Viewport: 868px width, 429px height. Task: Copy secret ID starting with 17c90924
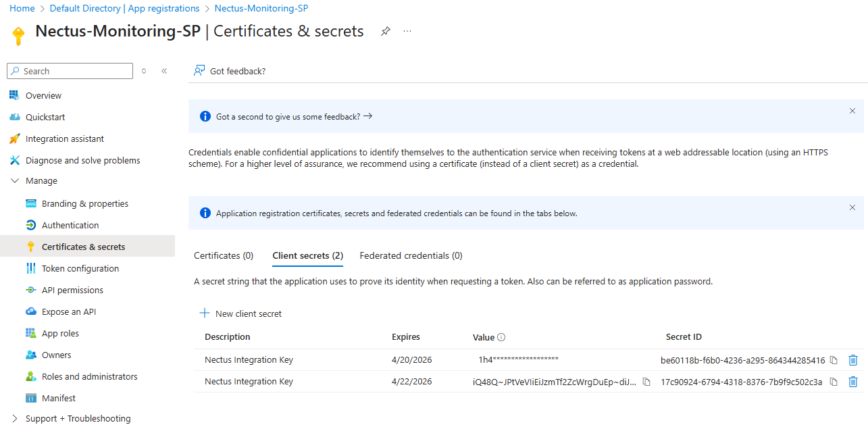pos(834,382)
